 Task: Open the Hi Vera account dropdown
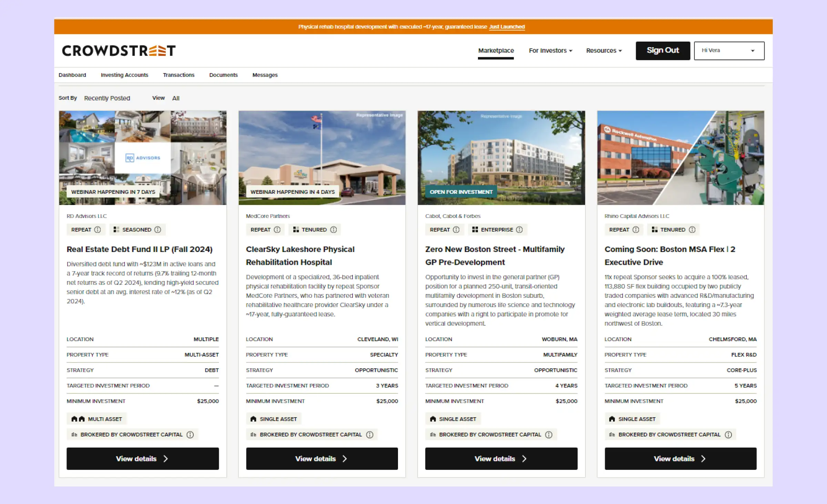coord(728,51)
